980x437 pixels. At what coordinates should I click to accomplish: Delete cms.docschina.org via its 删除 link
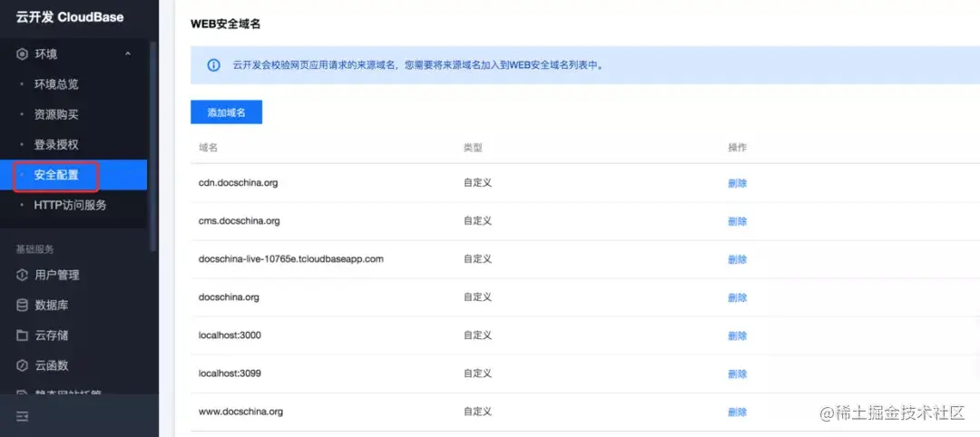coord(738,221)
